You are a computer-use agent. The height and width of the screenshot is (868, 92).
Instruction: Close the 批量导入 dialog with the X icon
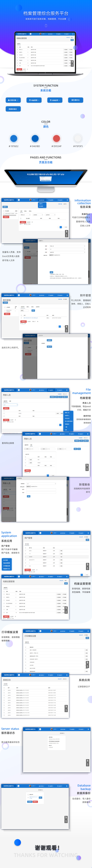[x=87, y=241]
